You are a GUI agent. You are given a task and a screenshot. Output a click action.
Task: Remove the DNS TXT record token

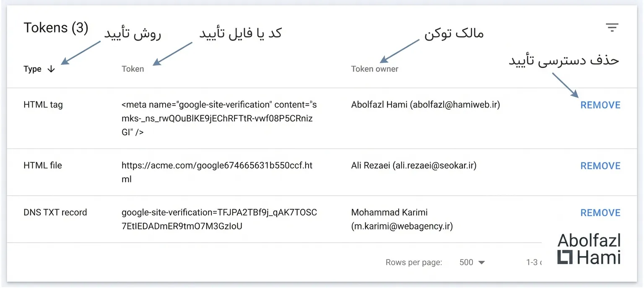[x=600, y=213]
